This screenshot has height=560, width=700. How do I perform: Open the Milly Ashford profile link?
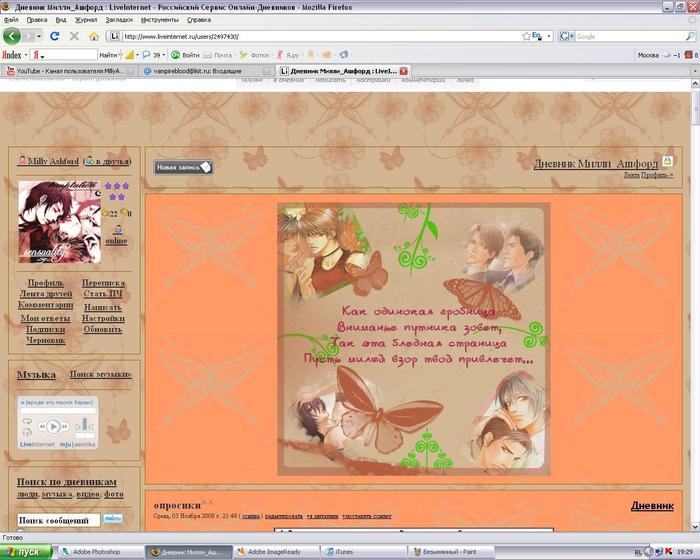click(53, 161)
